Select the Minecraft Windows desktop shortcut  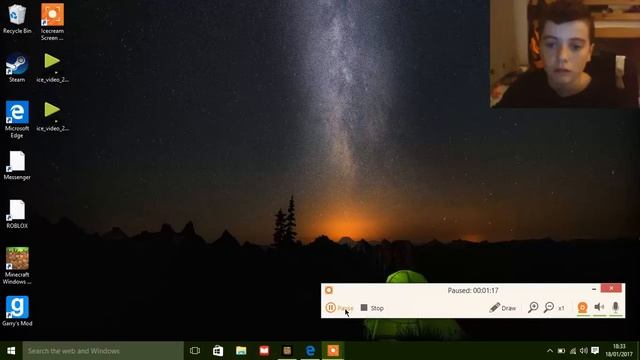tap(17, 266)
